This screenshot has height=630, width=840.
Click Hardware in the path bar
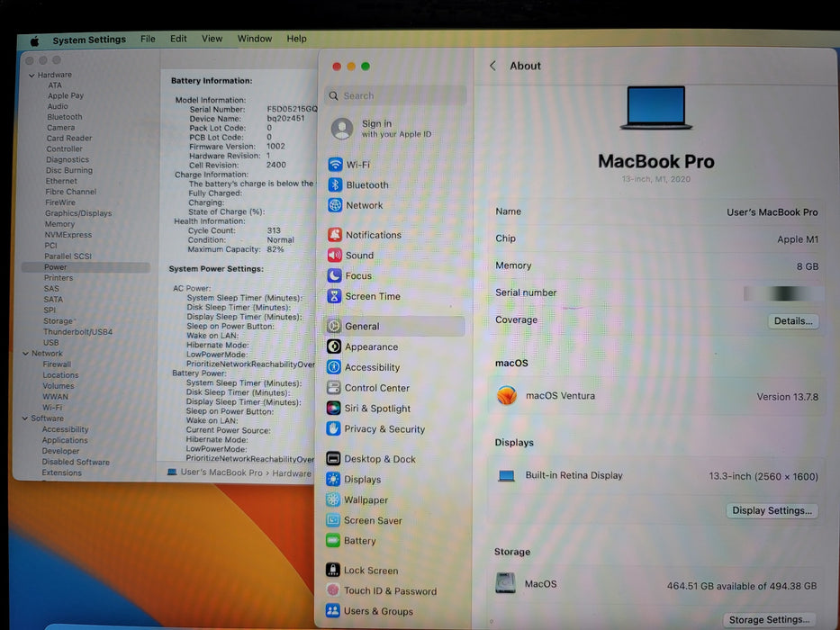click(x=292, y=473)
